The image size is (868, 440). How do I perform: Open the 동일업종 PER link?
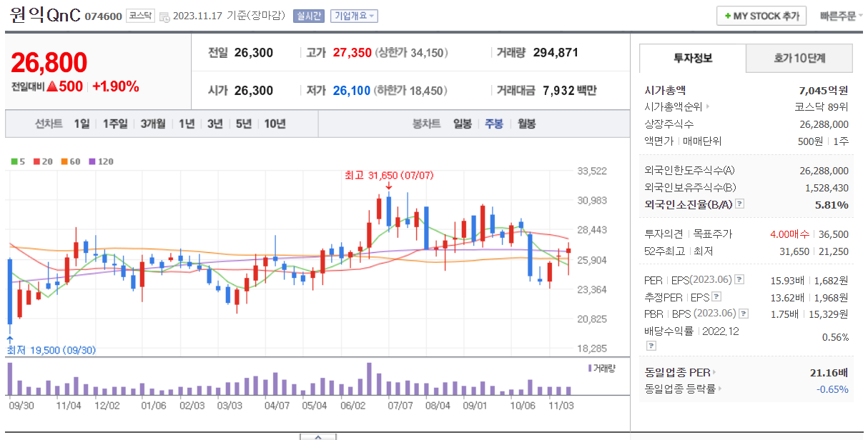click(676, 373)
